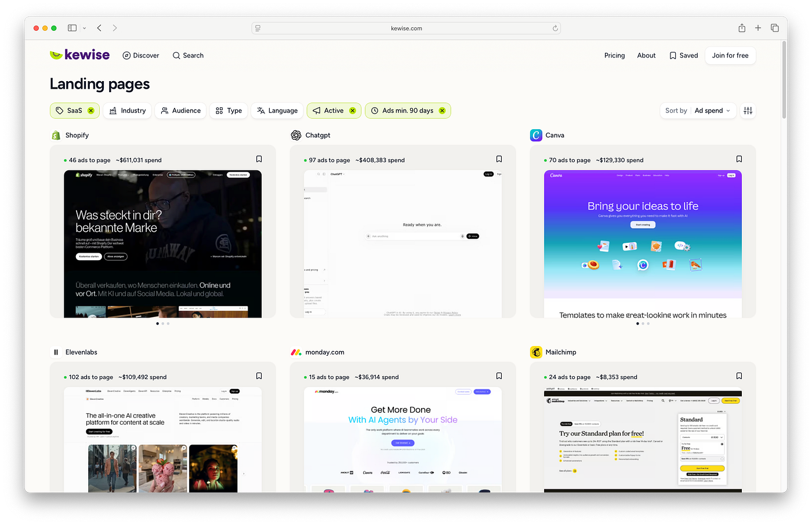The image size is (812, 525).
Task: Click the kewise.com address bar
Action: click(x=406, y=28)
